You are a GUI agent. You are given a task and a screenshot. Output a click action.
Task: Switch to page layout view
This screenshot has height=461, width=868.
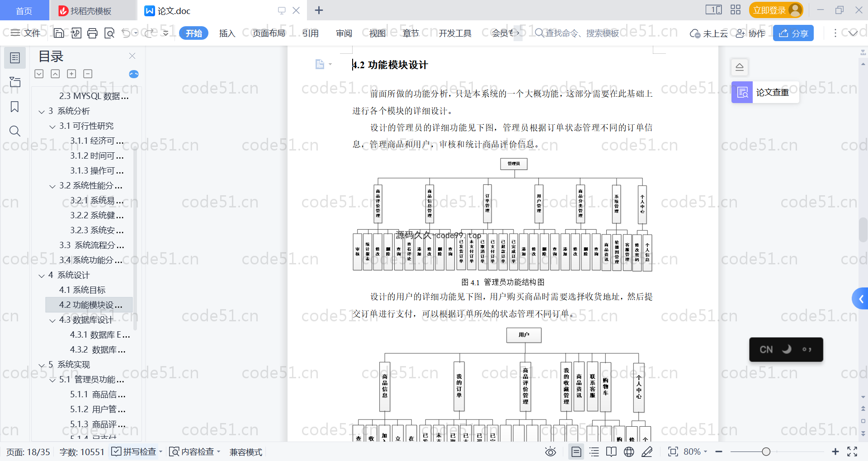pyautogui.click(x=576, y=452)
